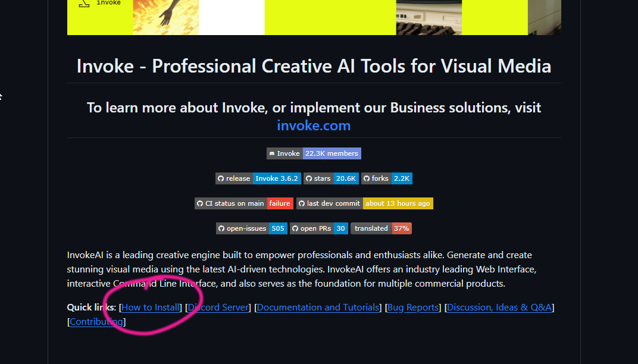
Task: Open the Bug Reports link
Action: pos(413,307)
